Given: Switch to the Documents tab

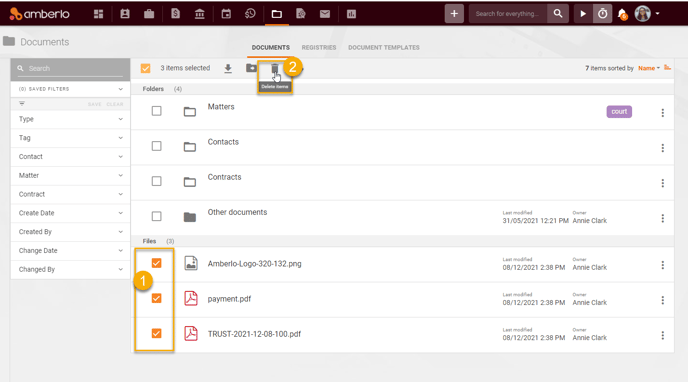Looking at the screenshot, I should [x=271, y=47].
